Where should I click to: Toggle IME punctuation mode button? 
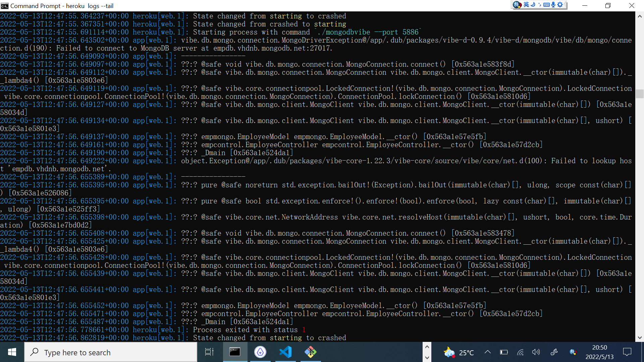pos(539,5)
